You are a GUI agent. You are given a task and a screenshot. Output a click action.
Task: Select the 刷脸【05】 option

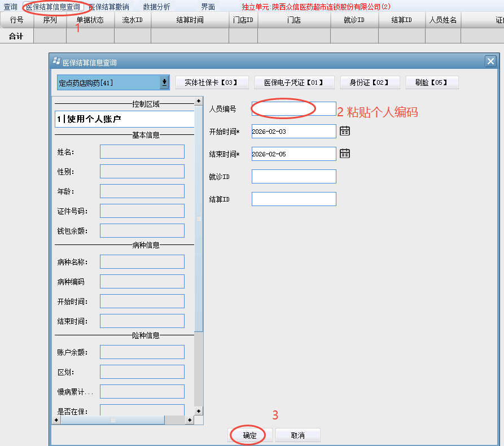point(432,82)
